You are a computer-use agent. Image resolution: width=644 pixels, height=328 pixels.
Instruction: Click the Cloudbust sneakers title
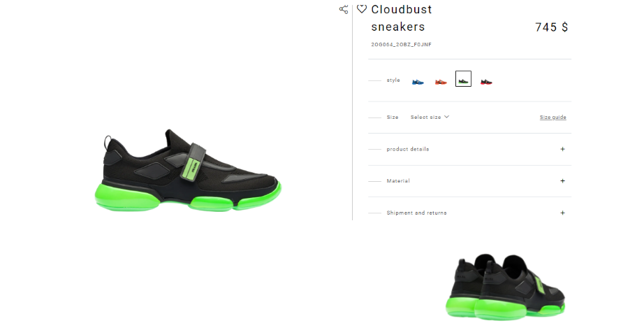click(401, 18)
